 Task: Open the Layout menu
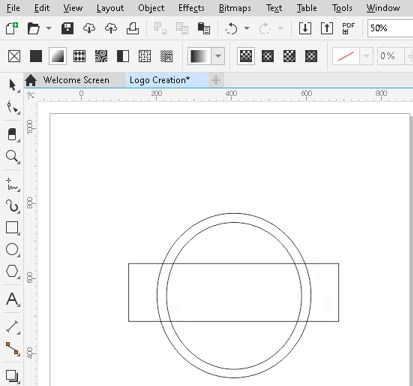coord(110,8)
